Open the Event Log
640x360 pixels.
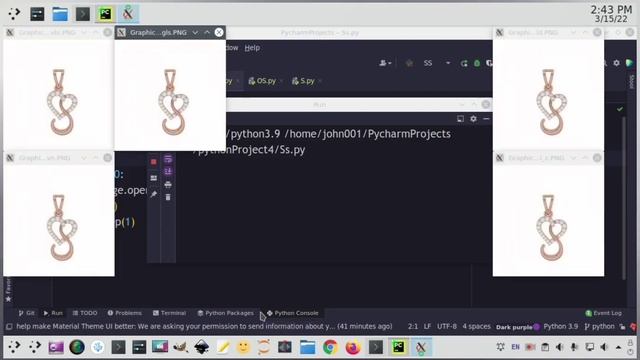coord(604,313)
